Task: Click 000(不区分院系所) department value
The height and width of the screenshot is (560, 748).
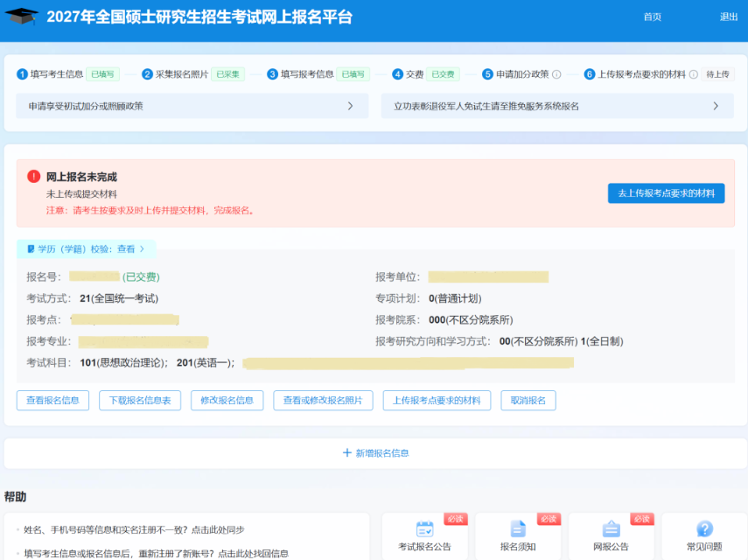Action: pyautogui.click(x=471, y=320)
